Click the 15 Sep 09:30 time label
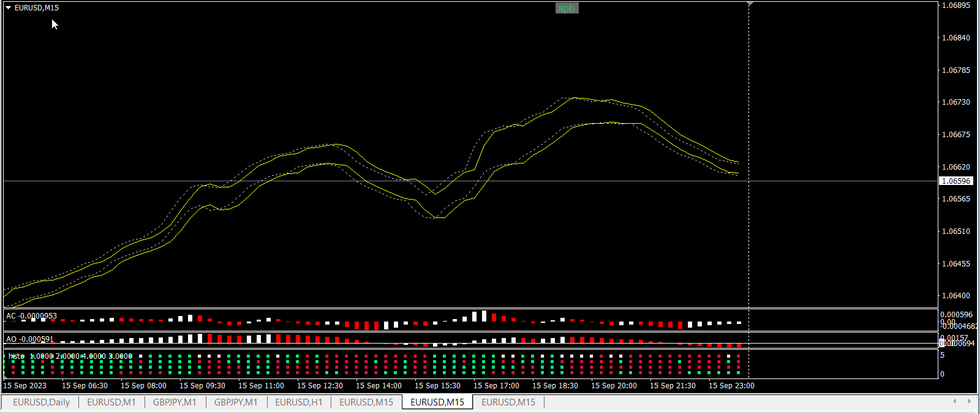This screenshot has width=980, height=414. (202, 386)
